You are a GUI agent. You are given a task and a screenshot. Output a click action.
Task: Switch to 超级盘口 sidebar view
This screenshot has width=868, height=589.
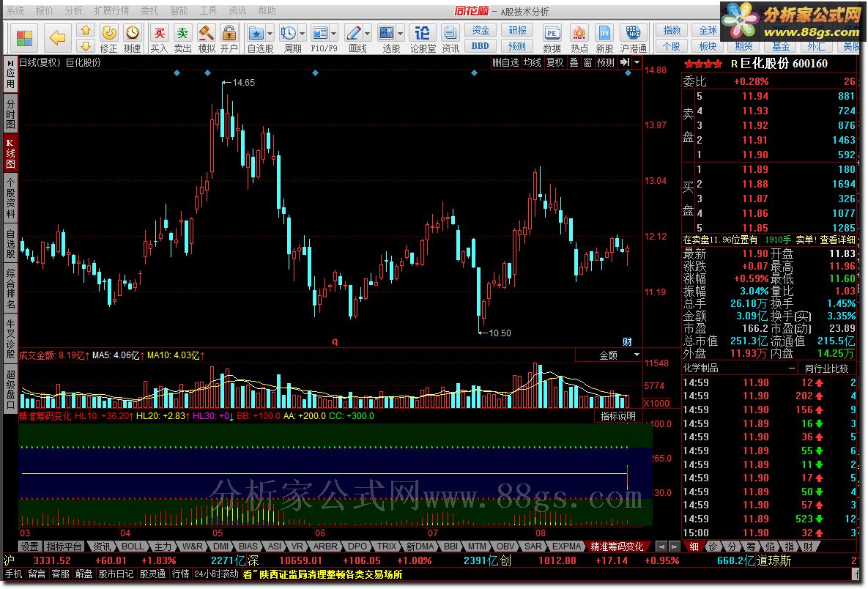[x=10, y=390]
